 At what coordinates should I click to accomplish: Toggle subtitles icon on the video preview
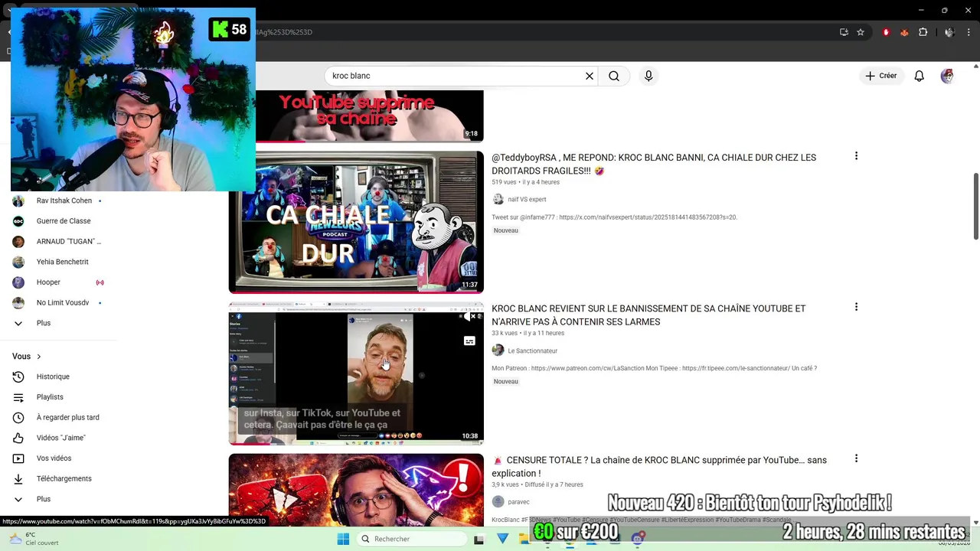click(x=469, y=341)
